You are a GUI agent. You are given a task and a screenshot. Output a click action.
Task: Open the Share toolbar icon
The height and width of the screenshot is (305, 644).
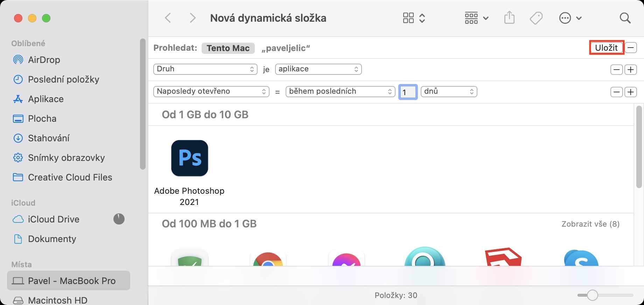[x=509, y=18]
